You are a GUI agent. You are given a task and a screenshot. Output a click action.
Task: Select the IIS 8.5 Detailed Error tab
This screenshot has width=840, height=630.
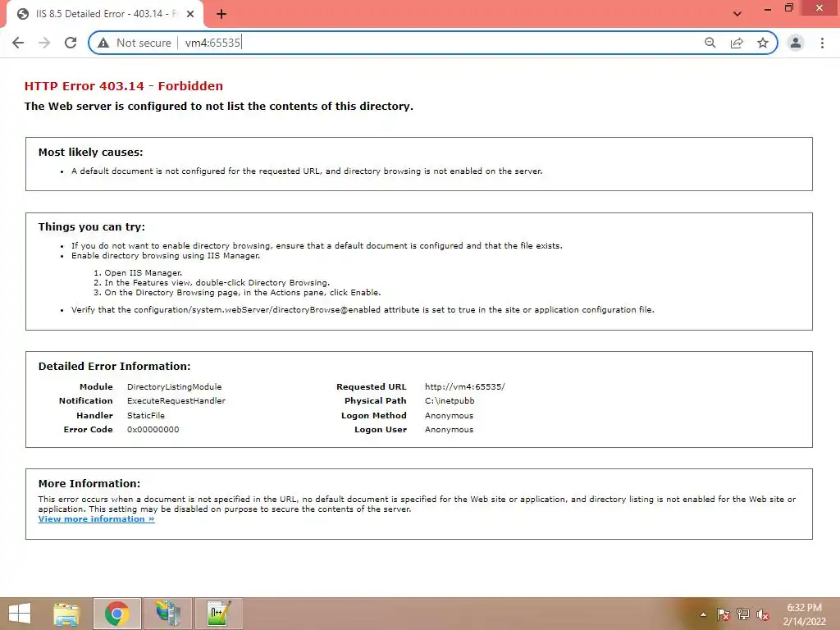[x=105, y=14]
